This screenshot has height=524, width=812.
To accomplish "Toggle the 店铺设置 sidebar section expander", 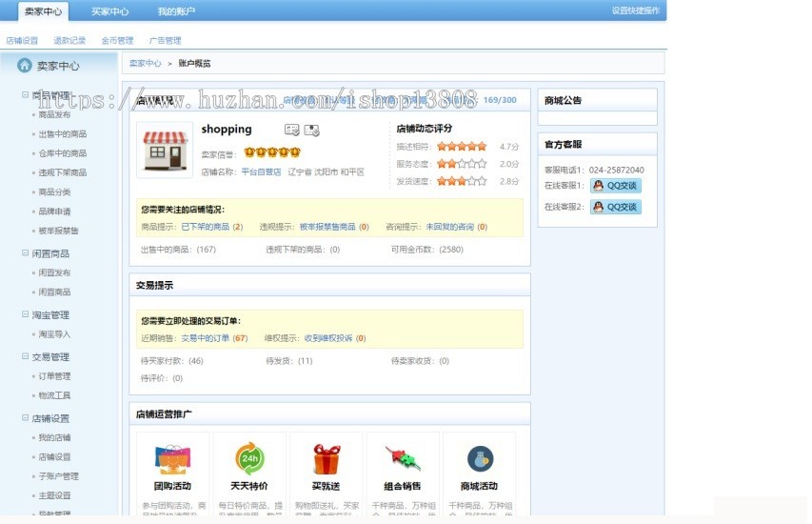I will coord(26,417).
